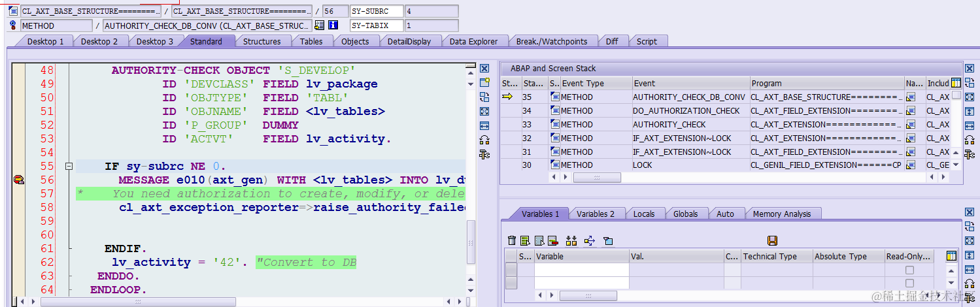
Task: Click the swap tool icon beside the Variables panel
Action: [x=970, y=227]
